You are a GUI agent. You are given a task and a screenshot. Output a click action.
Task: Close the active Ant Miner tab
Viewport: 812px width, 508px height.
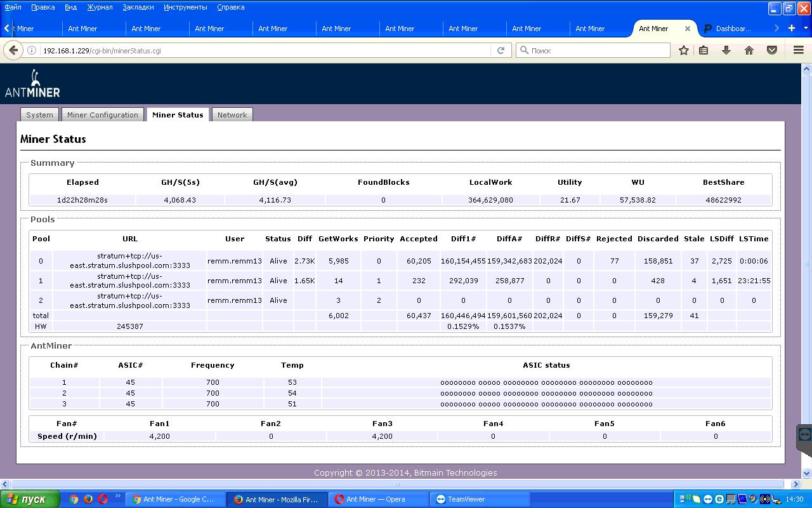click(687, 29)
